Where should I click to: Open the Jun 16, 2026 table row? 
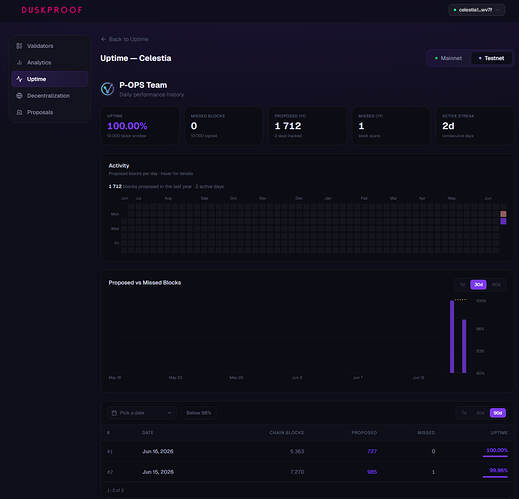tap(307, 451)
